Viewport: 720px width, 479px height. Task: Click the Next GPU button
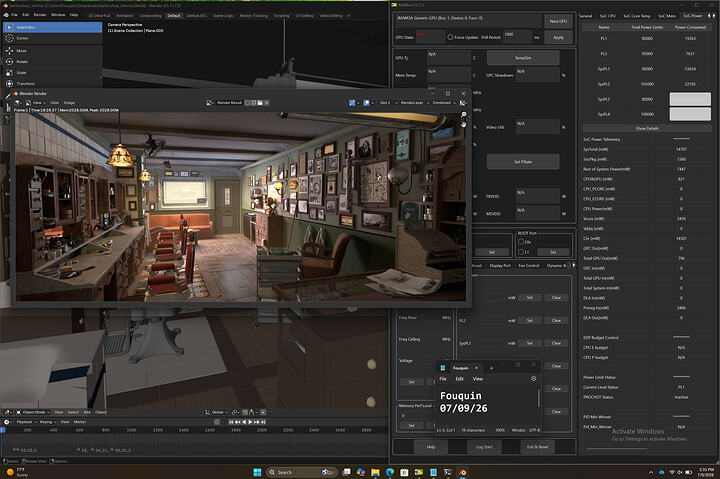tap(558, 21)
